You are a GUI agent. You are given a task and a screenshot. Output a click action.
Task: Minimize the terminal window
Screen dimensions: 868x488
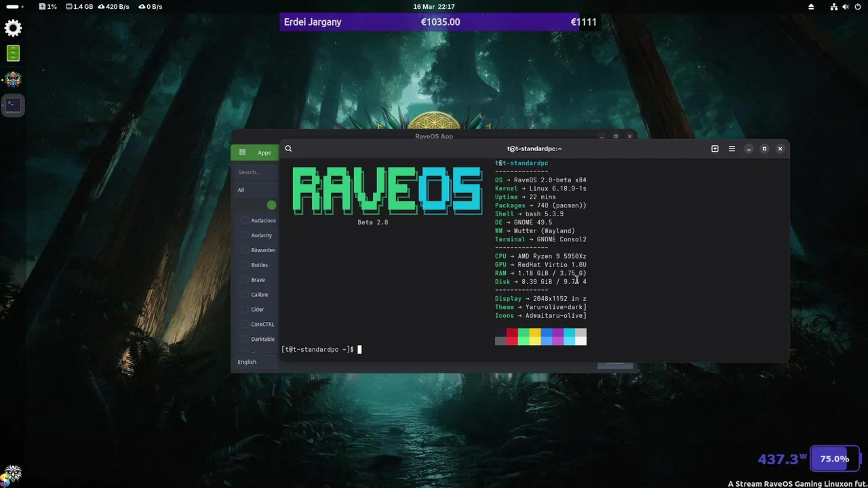pos(749,148)
